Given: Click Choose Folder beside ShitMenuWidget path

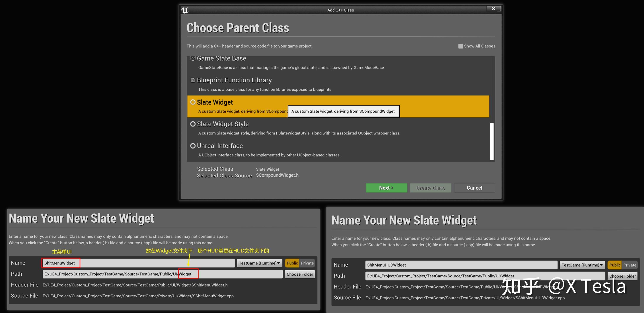Looking at the screenshot, I should pos(300,274).
